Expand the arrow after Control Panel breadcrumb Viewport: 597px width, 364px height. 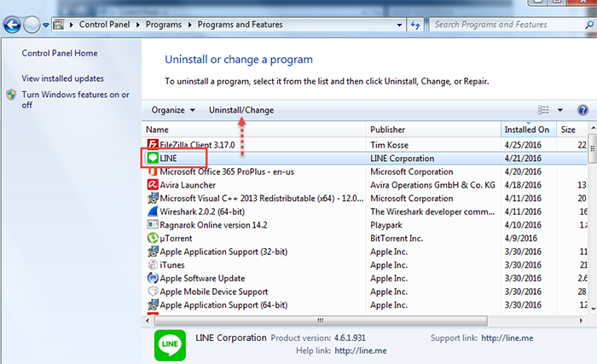pyautogui.click(x=138, y=25)
